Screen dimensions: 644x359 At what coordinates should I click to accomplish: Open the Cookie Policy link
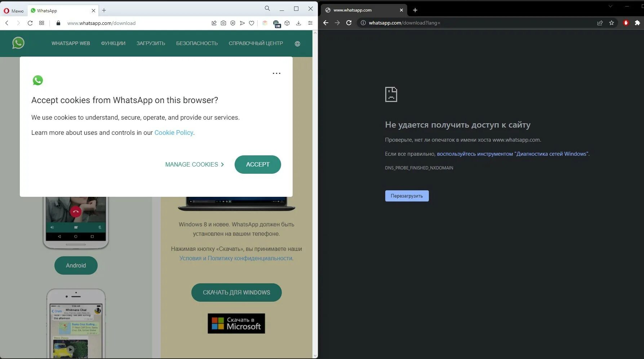[174, 133]
